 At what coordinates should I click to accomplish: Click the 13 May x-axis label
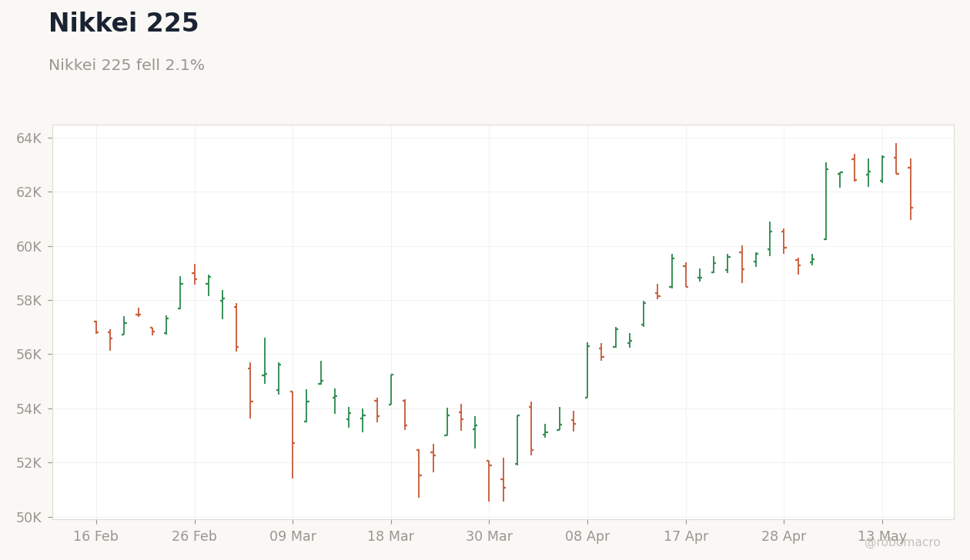882,537
